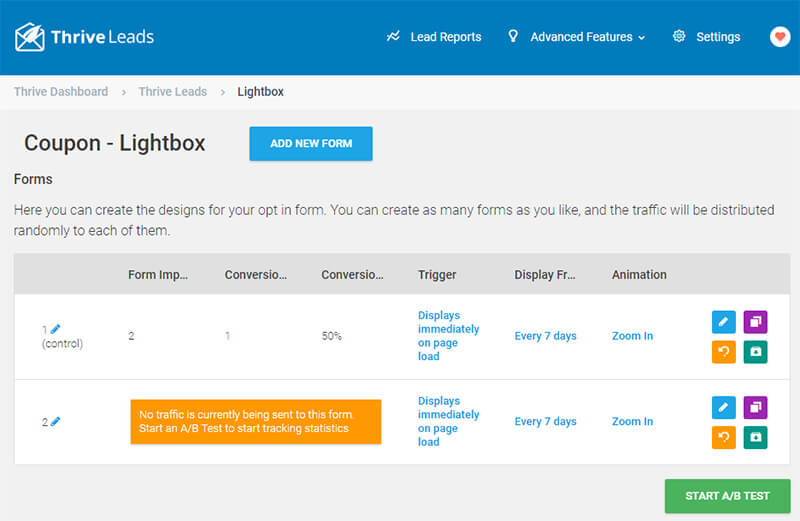Click the Advanced Features lightbulb icon

pyautogui.click(x=513, y=36)
